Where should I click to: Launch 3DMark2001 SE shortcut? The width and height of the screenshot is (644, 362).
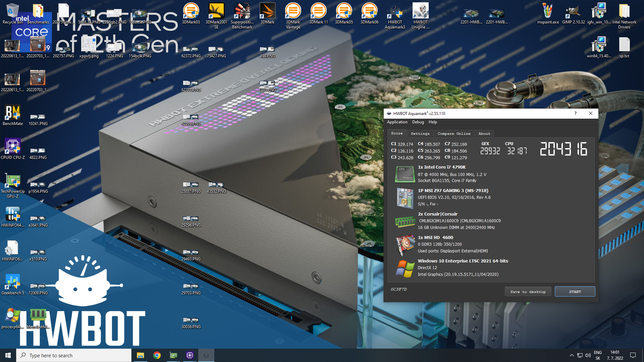(216, 16)
